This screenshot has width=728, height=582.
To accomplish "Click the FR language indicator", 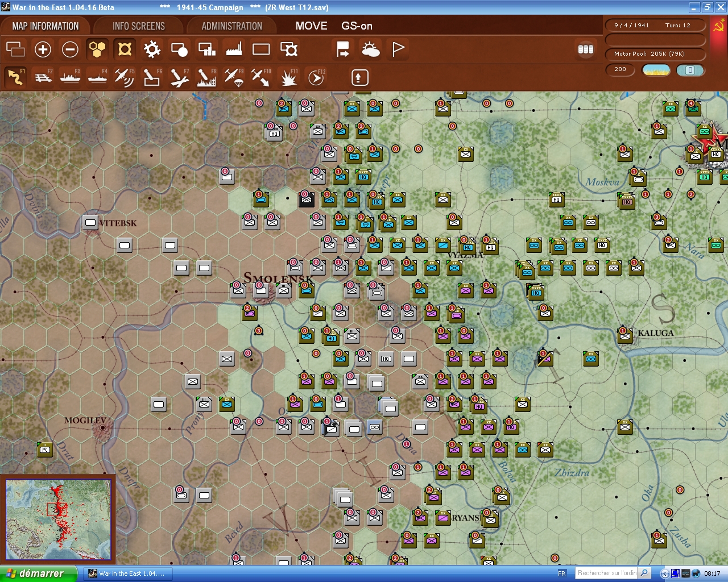I will pos(562,573).
